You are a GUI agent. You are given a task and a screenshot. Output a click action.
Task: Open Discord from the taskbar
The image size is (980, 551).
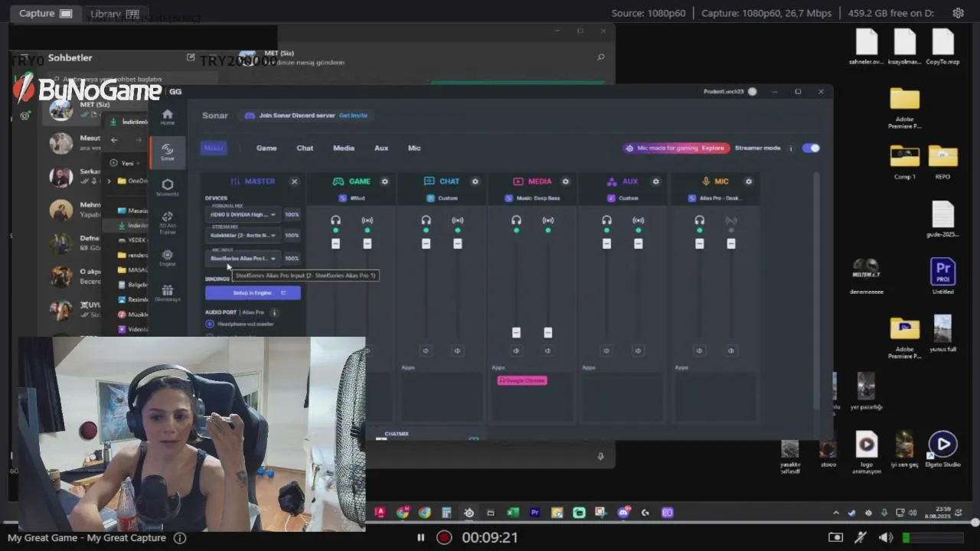623,513
